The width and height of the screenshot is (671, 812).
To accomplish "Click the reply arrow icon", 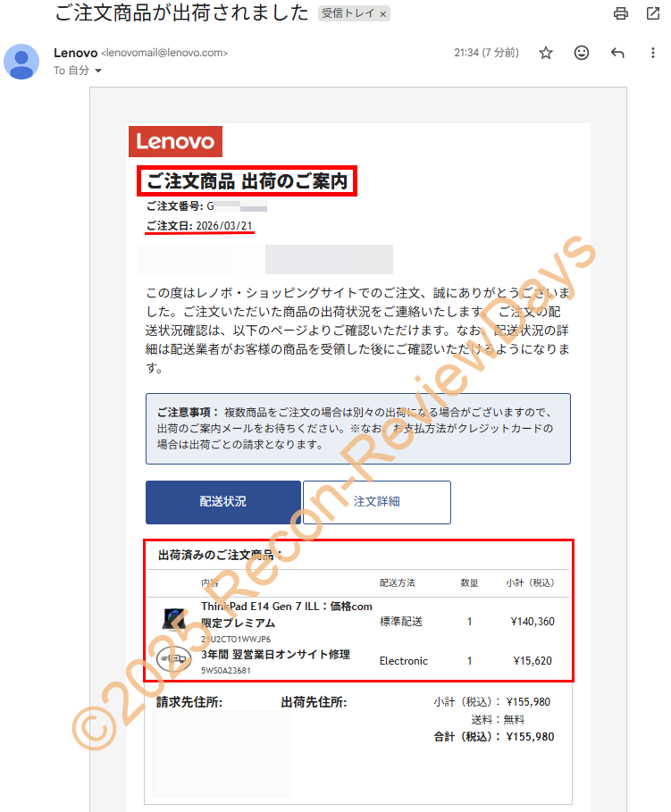I will 617,53.
